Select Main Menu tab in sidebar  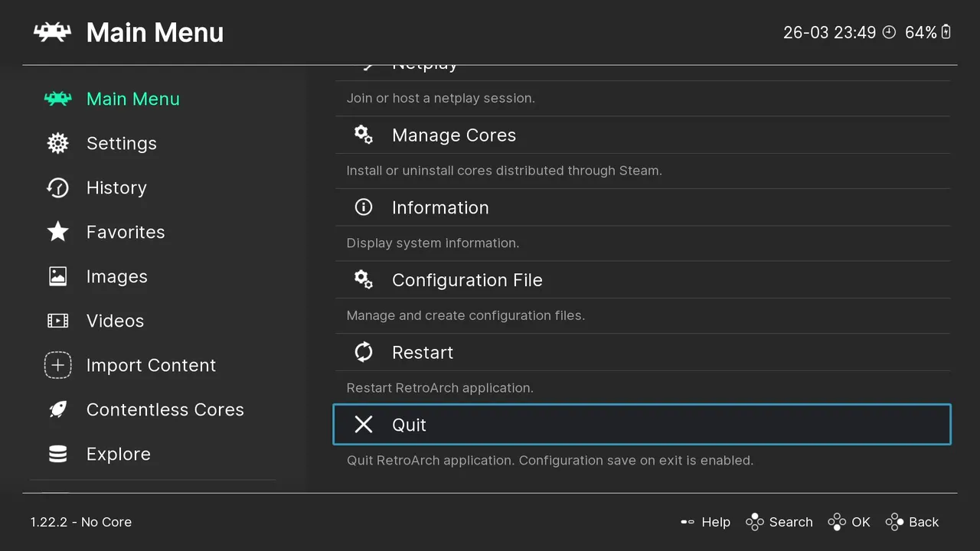click(x=132, y=99)
